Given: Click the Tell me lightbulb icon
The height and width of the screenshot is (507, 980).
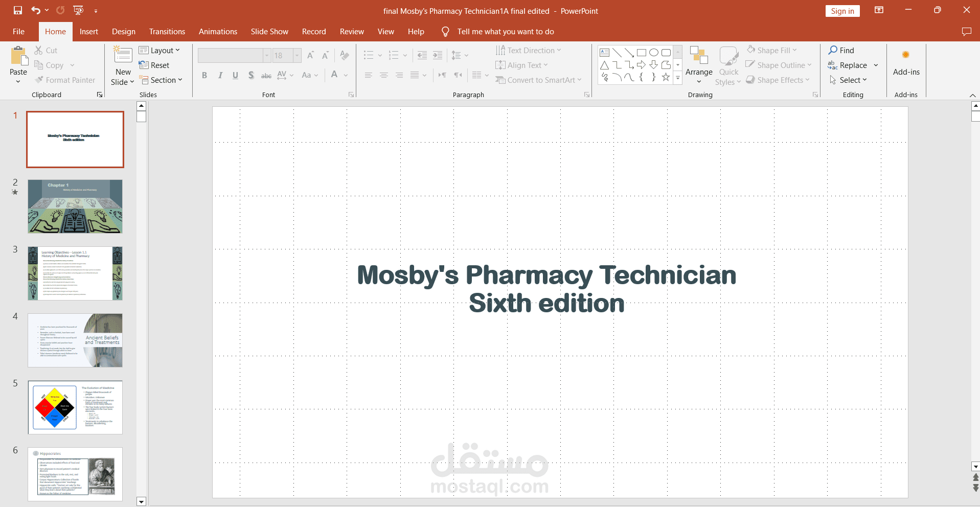Looking at the screenshot, I should (445, 32).
